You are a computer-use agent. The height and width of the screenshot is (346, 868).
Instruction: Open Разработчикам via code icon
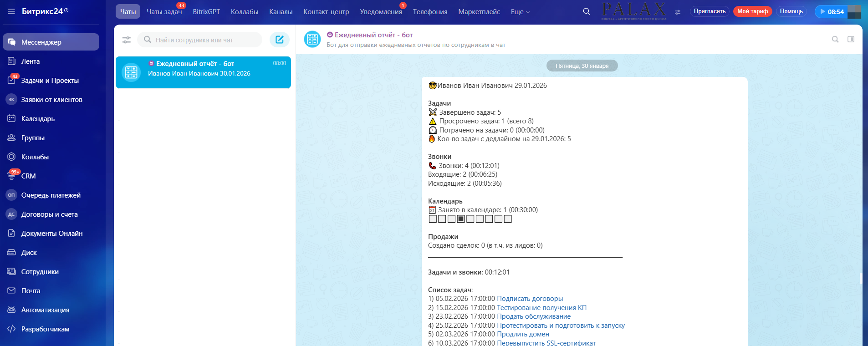pyautogui.click(x=12, y=329)
